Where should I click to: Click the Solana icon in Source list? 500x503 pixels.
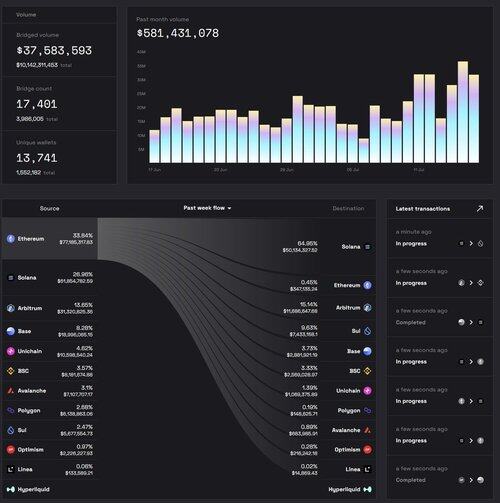[11, 278]
